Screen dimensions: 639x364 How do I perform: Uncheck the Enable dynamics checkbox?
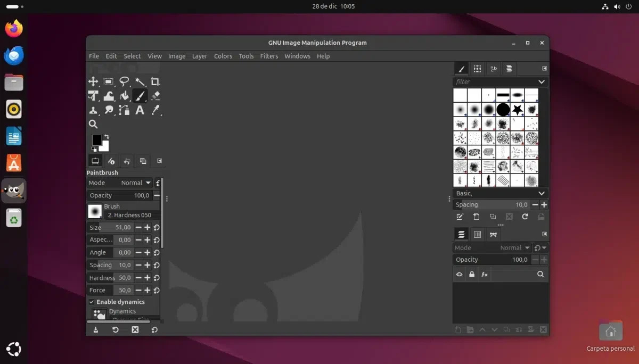point(92,302)
